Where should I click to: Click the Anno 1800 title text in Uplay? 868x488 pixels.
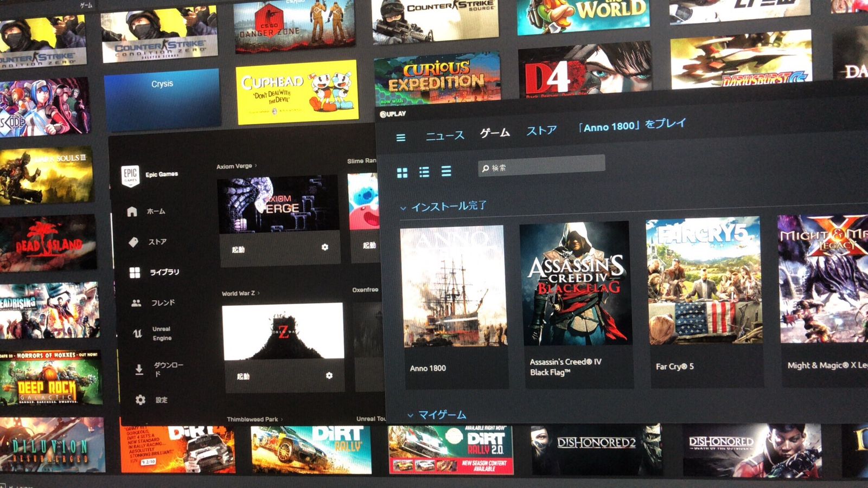pyautogui.click(x=428, y=368)
